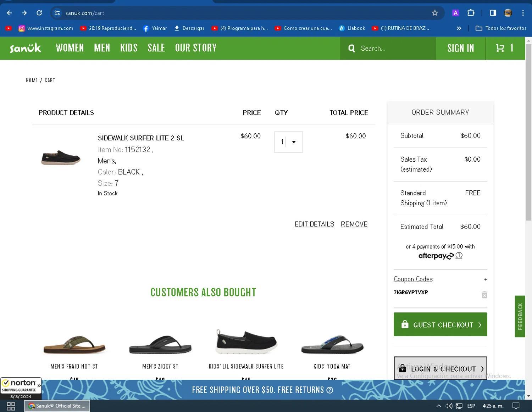This screenshot has width=532, height=412.
Task: Open the cart icon with 1 item
Action: click(505, 48)
